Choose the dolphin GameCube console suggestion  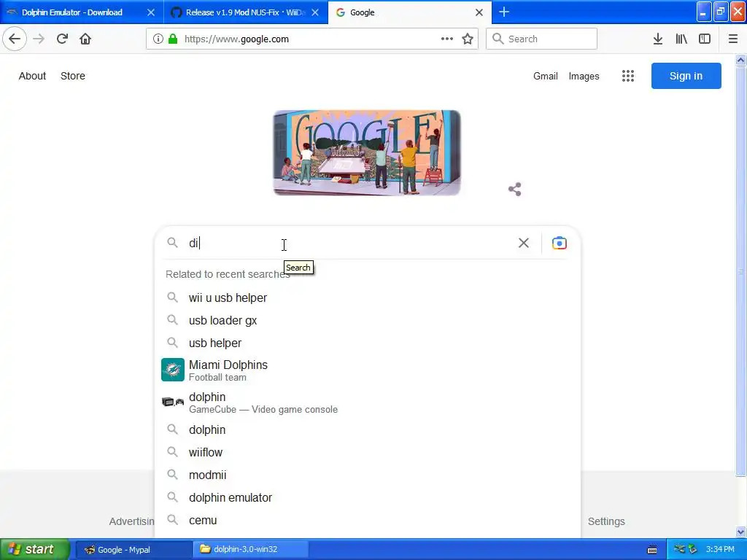click(368, 402)
